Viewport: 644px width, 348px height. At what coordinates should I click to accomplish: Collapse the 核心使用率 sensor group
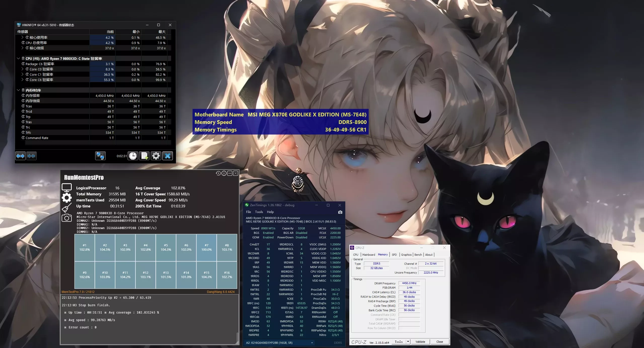coord(22,37)
